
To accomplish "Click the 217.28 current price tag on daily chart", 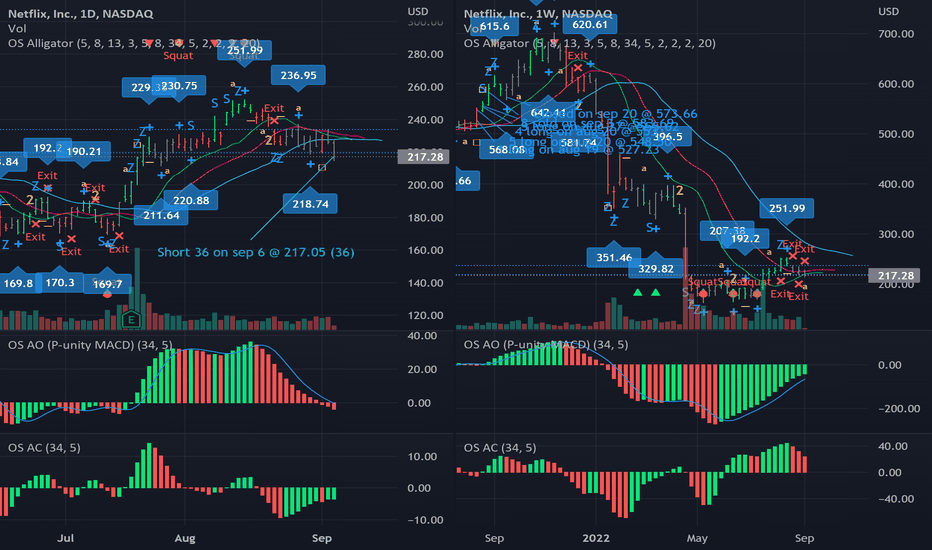I will (425, 157).
